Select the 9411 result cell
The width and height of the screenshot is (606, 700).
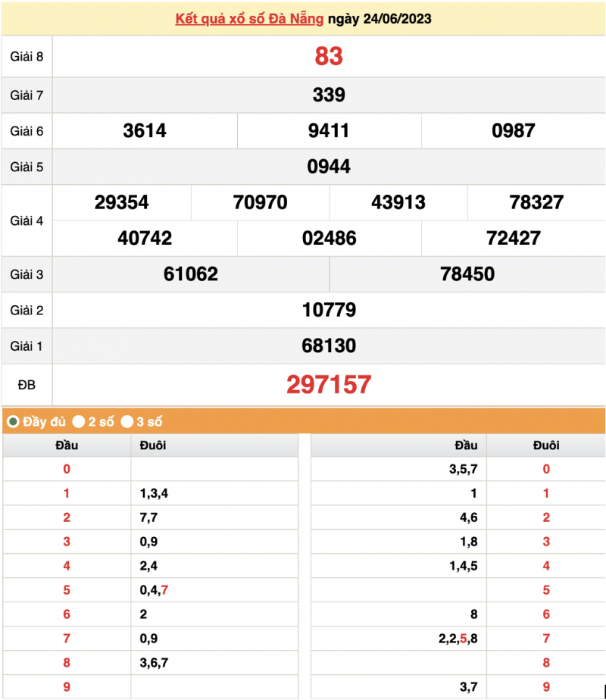pos(329,130)
